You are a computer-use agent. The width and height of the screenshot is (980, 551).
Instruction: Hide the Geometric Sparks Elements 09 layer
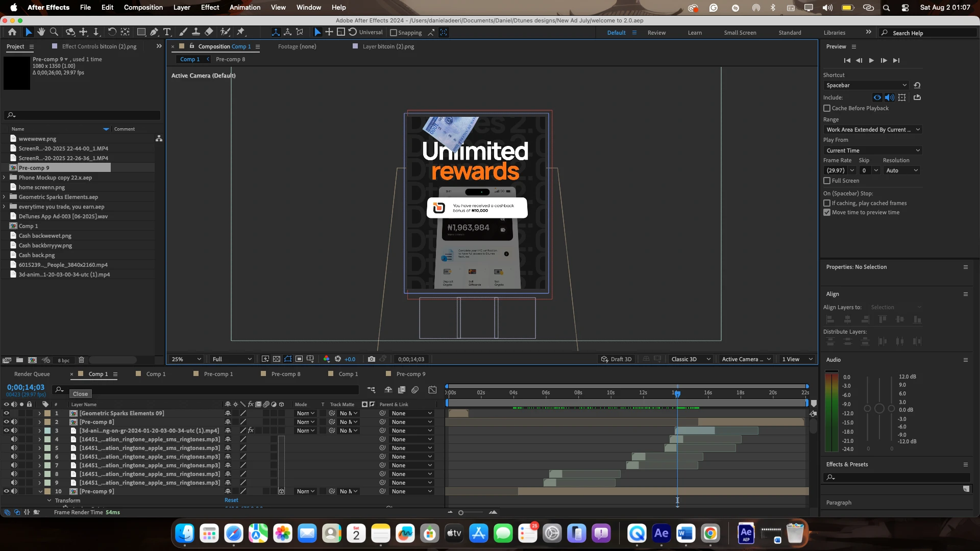point(7,413)
